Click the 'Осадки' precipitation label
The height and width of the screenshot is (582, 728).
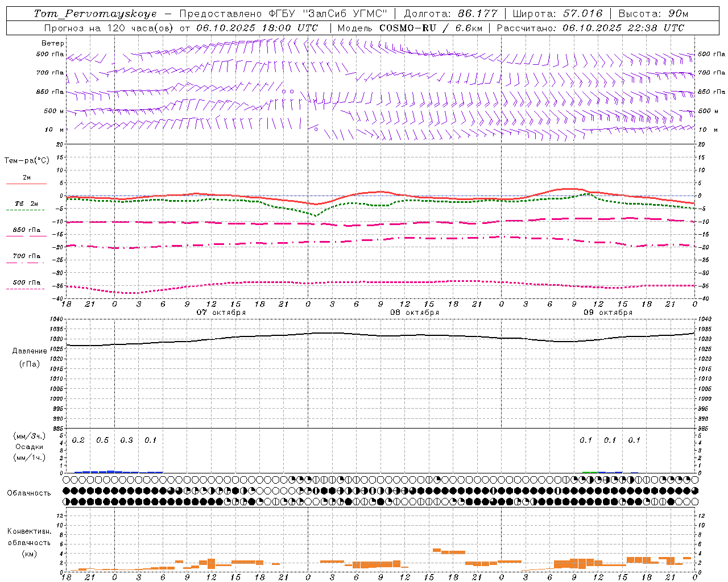30,447
